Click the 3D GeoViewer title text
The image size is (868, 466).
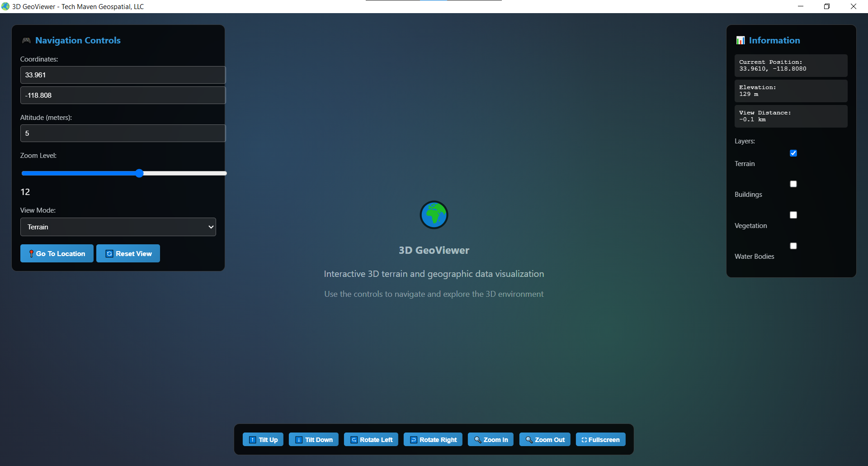(434, 250)
